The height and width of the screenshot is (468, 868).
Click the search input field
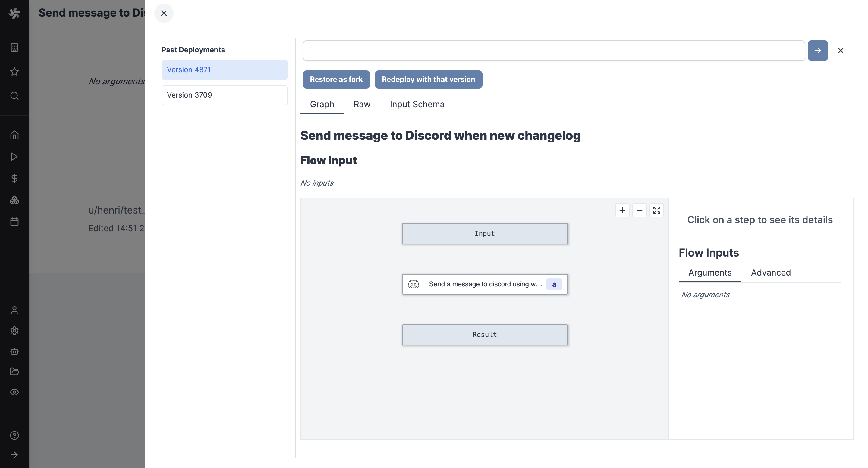[554, 50]
